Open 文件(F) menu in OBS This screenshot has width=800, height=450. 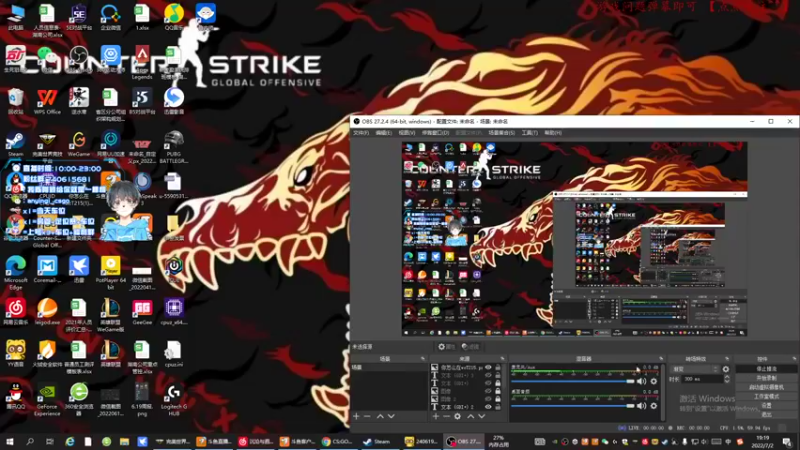[x=361, y=133]
